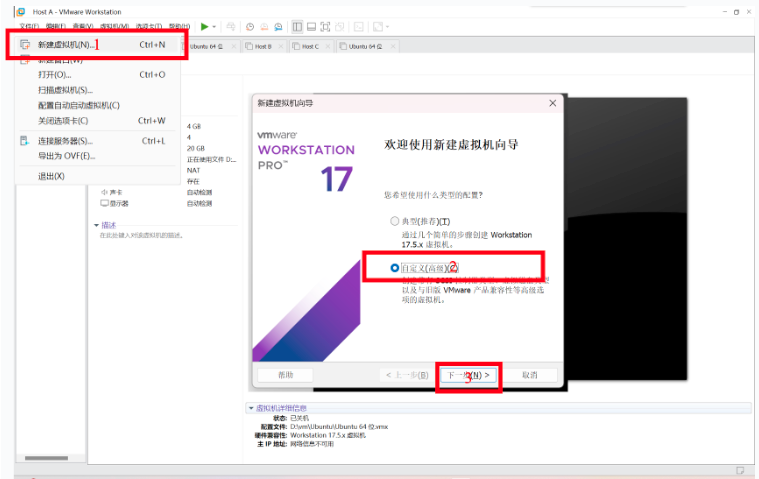Open the 虚拟机(M) menu

[114, 26]
